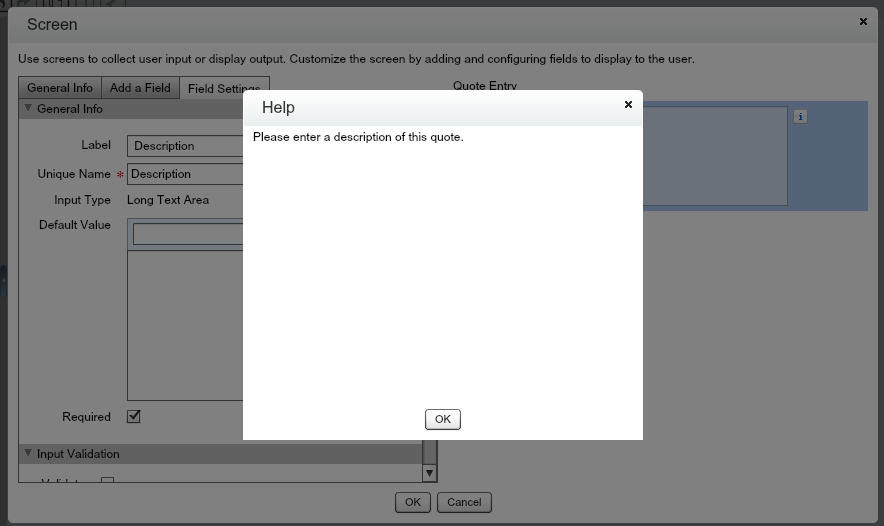
Task: Close the Screen dialog window
Action: 863,21
